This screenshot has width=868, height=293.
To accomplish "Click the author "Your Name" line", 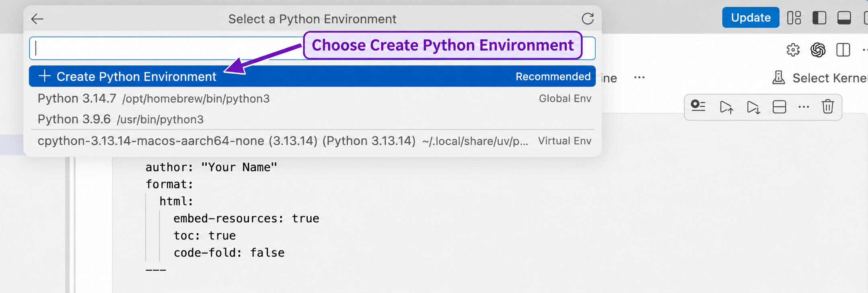I will pyautogui.click(x=211, y=167).
